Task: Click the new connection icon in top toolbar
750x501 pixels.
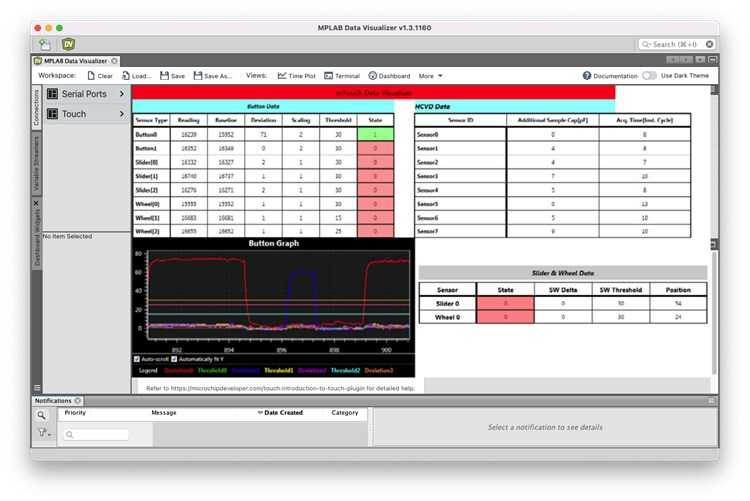Action: [x=44, y=45]
